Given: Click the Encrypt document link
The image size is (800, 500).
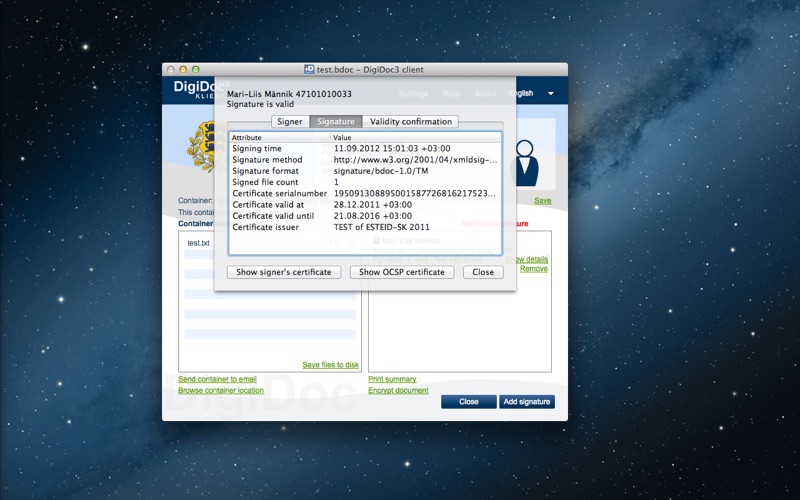Looking at the screenshot, I should point(398,390).
